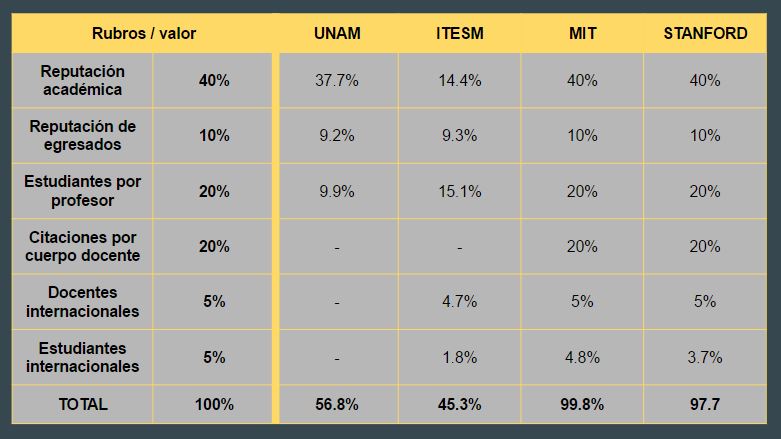781x439 pixels.
Task: Select the TOTAL row label
Action: [x=83, y=404]
